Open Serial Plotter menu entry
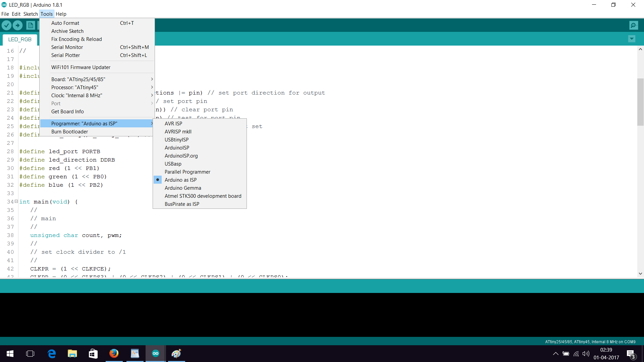This screenshot has height=362, width=644. 97,55
